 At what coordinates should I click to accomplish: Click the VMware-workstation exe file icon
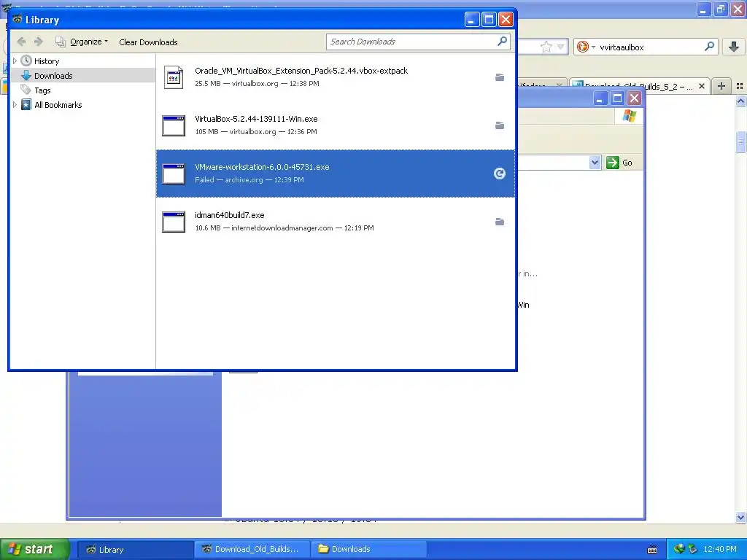click(174, 174)
